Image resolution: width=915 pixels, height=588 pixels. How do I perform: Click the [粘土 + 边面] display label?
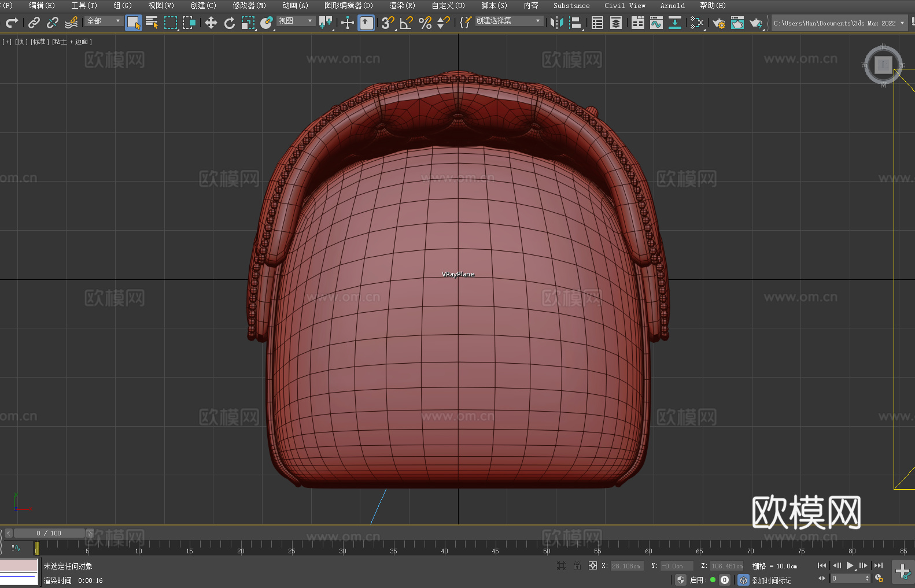pos(72,42)
